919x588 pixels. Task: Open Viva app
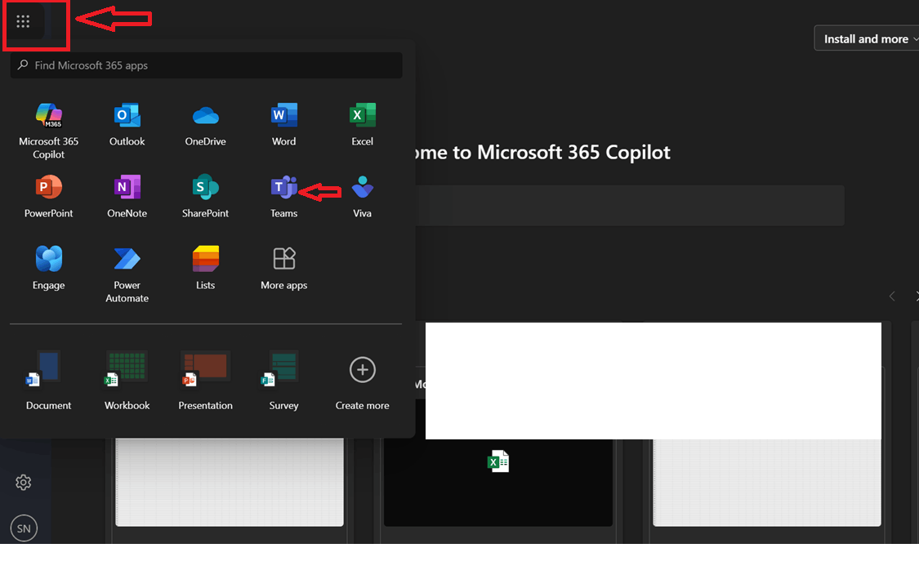point(362,196)
